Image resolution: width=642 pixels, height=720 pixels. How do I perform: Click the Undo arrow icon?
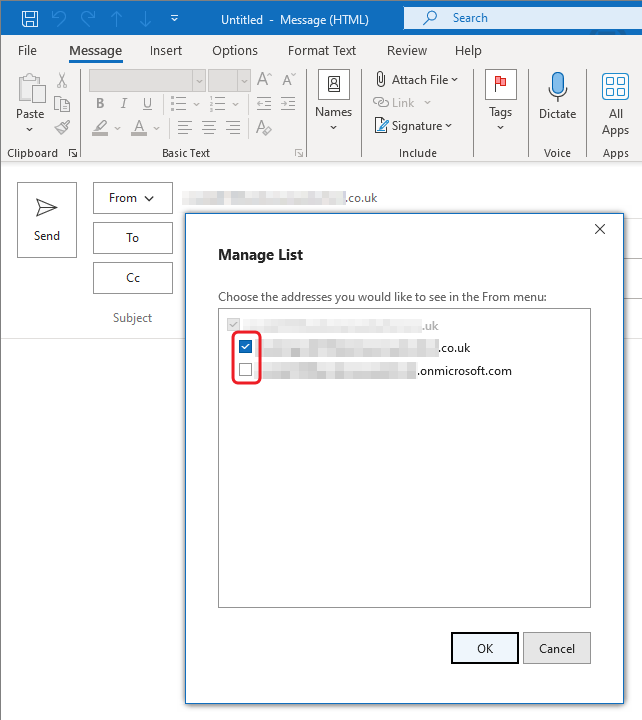(x=59, y=19)
